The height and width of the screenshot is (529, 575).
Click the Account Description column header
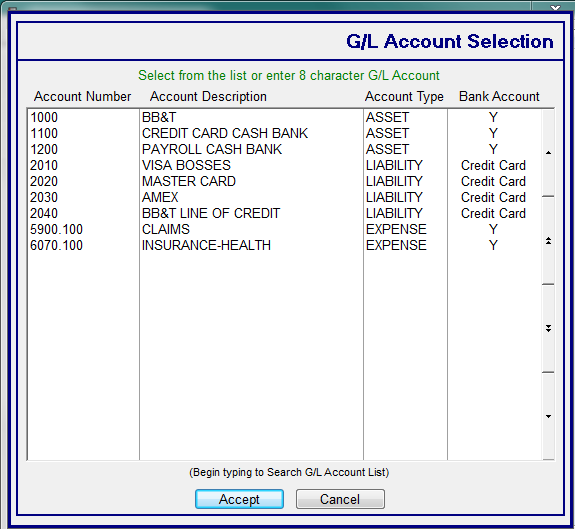[x=208, y=96]
